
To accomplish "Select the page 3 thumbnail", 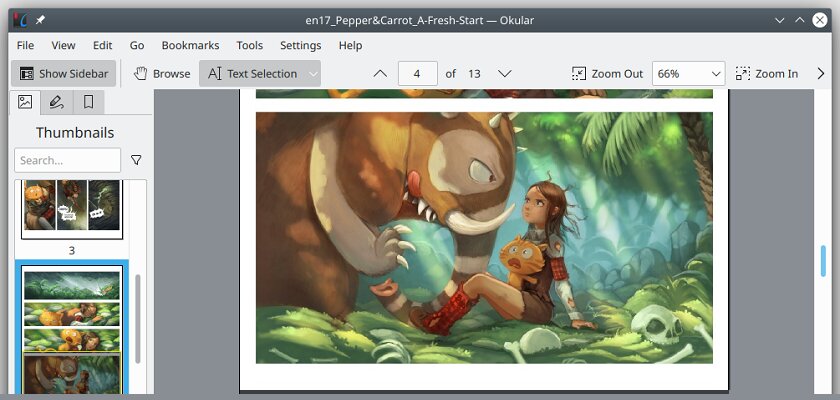I will point(72,209).
